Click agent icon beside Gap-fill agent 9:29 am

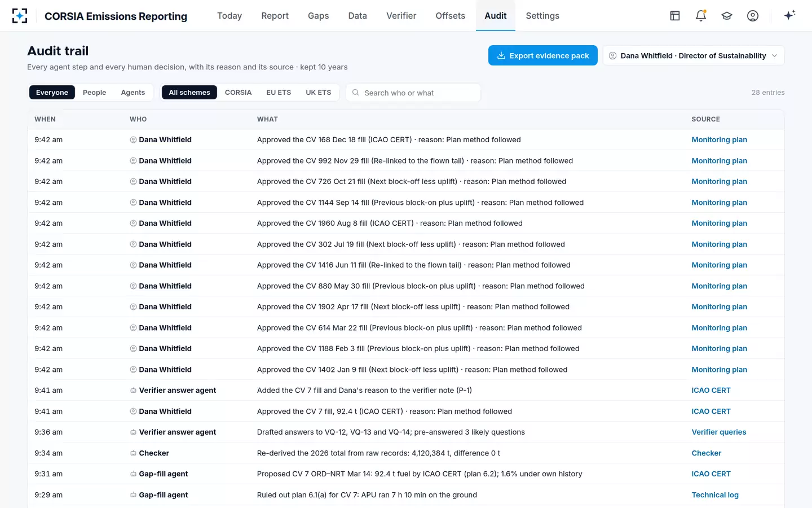click(134, 495)
